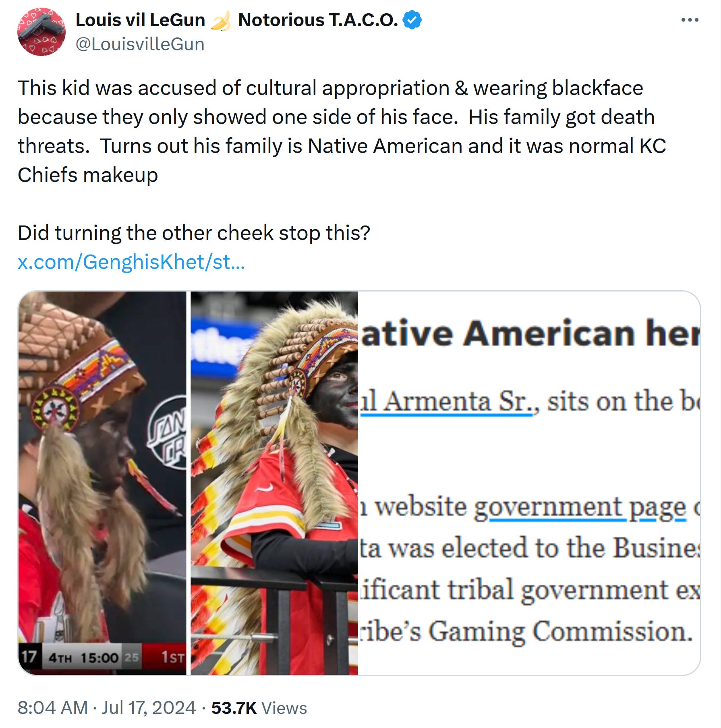
Task: Click the 'government page' underlined text
Action: 580,507
